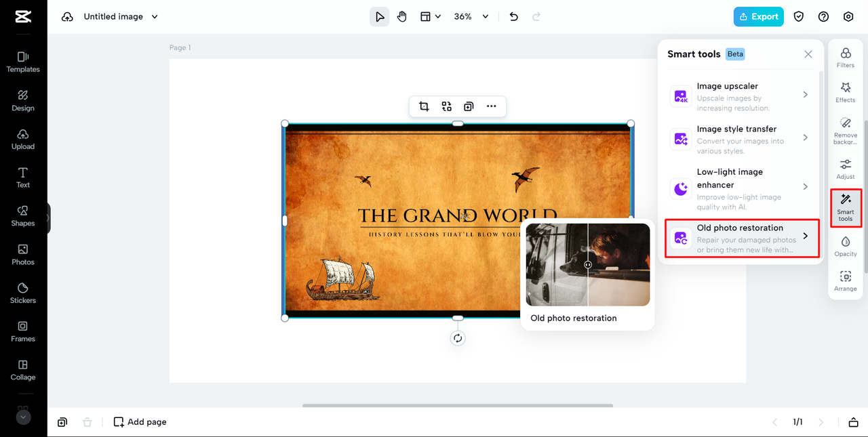868x437 pixels.
Task: Close the Smart tools panel
Action: point(808,54)
